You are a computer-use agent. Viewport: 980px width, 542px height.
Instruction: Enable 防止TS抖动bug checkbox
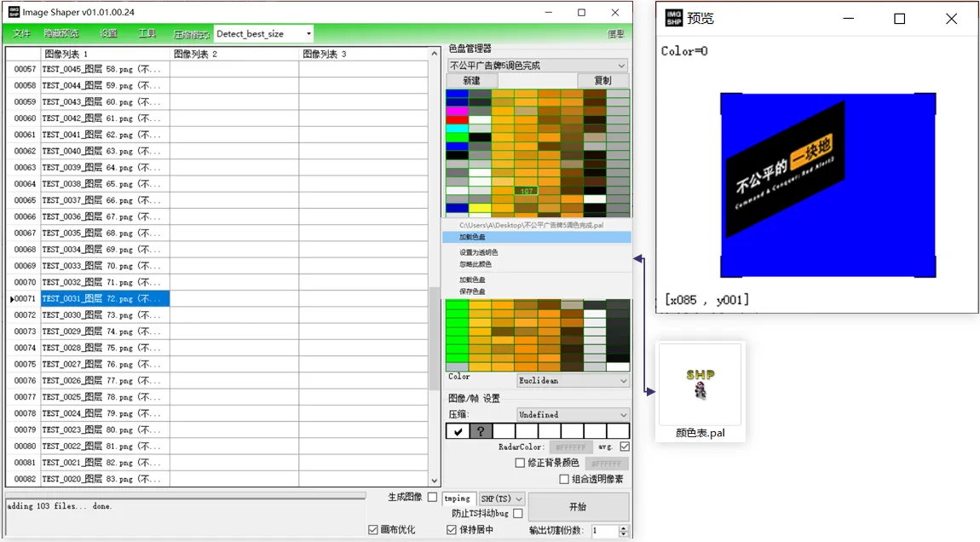[517, 513]
